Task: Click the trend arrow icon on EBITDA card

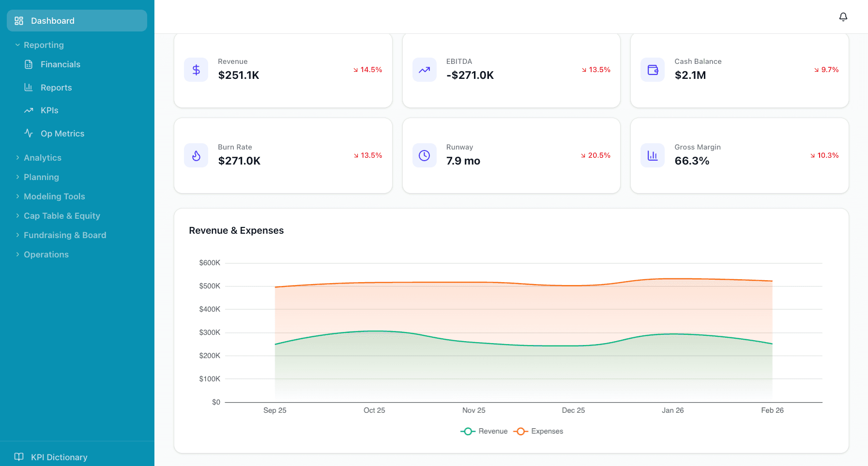Action: click(424, 70)
